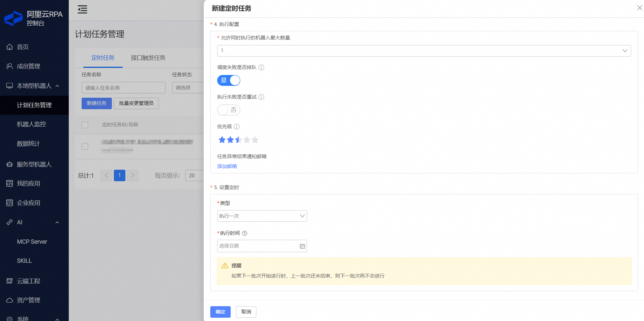Viewport: 644px width, 321px height.
Task: Click the monitor icon beside 本地型机器人
Action: [10, 86]
